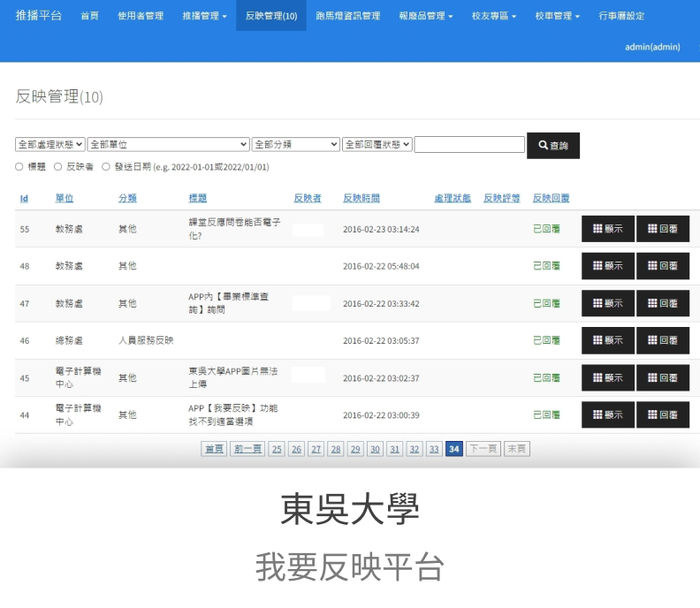
Task: Sort by the 反映者 column header
Action: [308, 198]
